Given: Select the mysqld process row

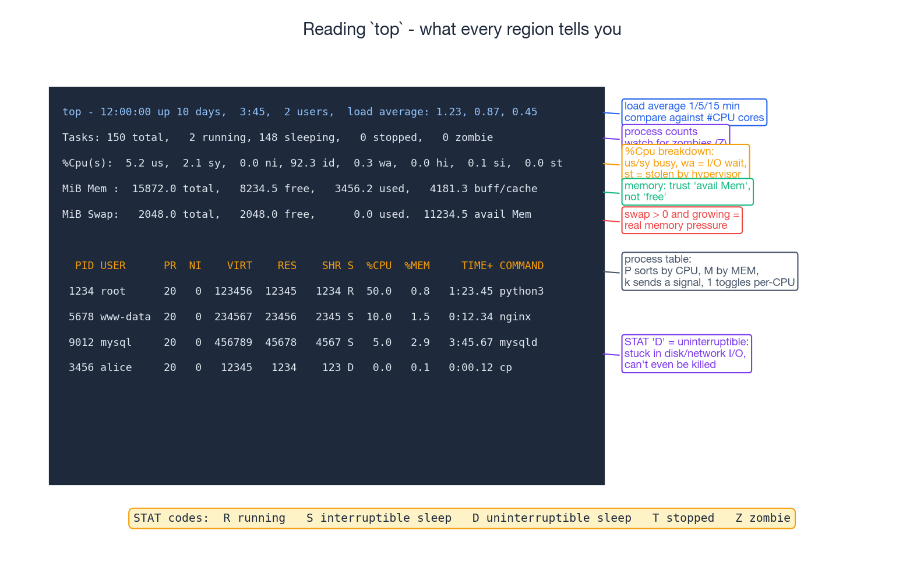Looking at the screenshot, I should tap(303, 342).
